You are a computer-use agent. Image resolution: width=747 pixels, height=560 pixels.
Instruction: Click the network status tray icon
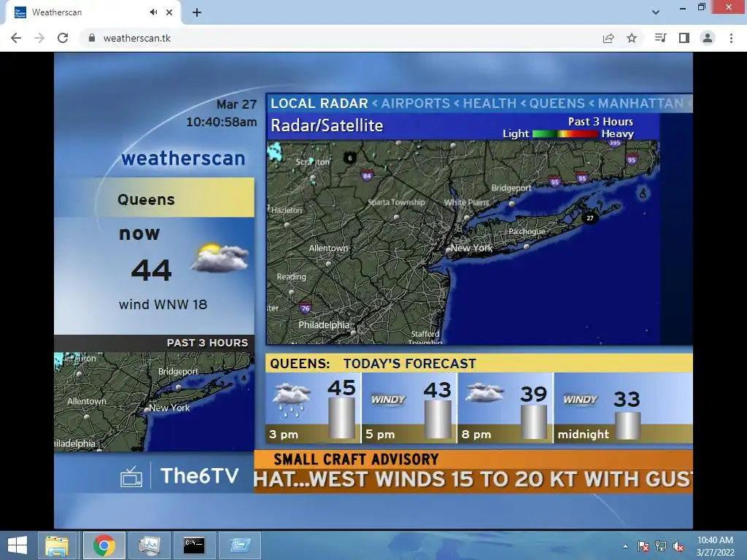tap(661, 546)
